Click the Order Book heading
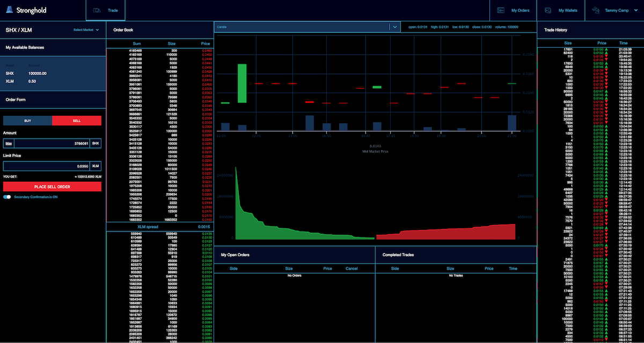This screenshot has width=644, height=343. [123, 30]
